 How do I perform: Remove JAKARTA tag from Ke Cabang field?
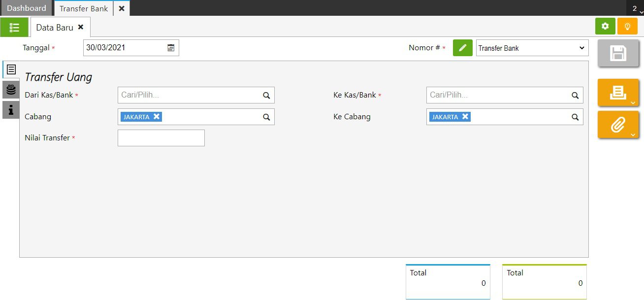pos(465,117)
